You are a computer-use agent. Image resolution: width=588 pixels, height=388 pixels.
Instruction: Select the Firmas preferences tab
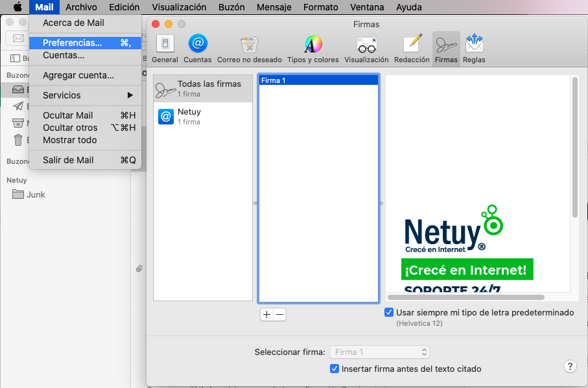point(446,49)
